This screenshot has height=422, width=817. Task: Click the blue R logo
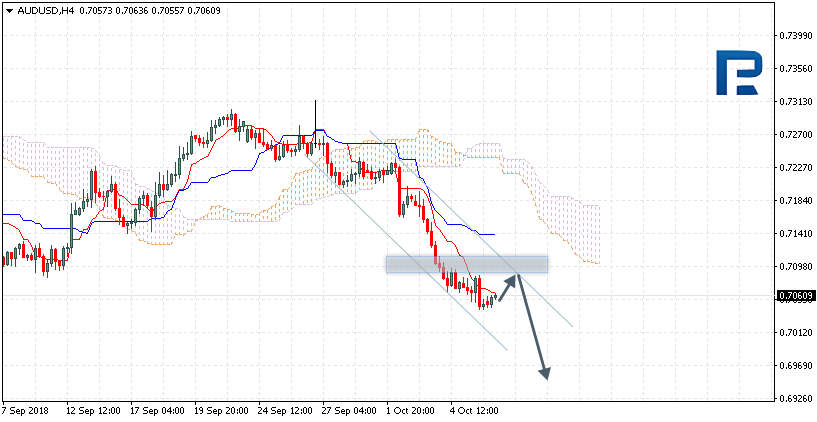741,74
